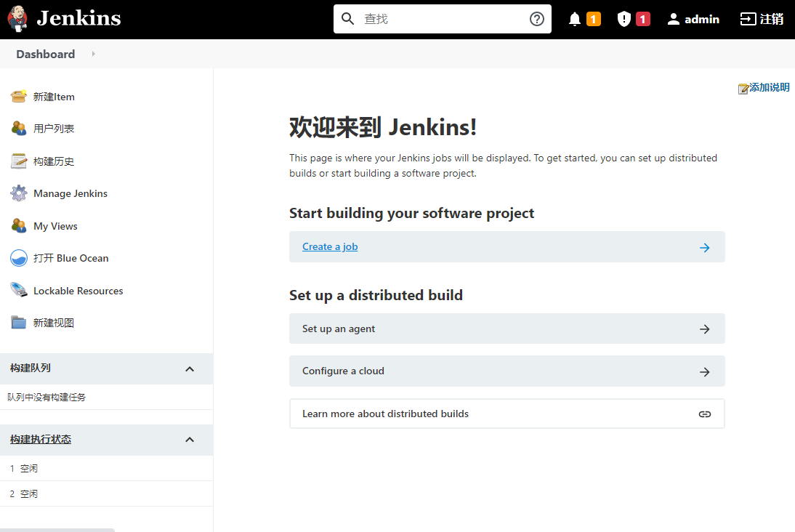
Task: Click the 构建队列 panel title
Action: point(31,368)
